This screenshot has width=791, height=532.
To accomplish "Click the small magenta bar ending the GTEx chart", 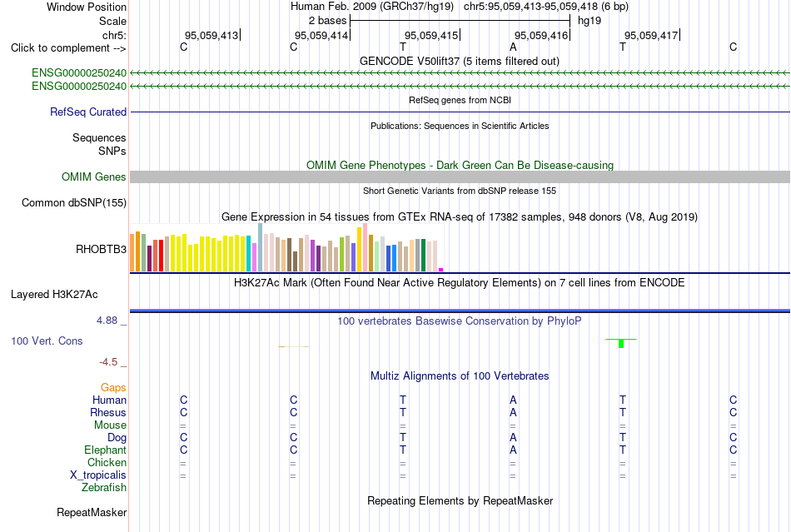I will tap(441, 270).
